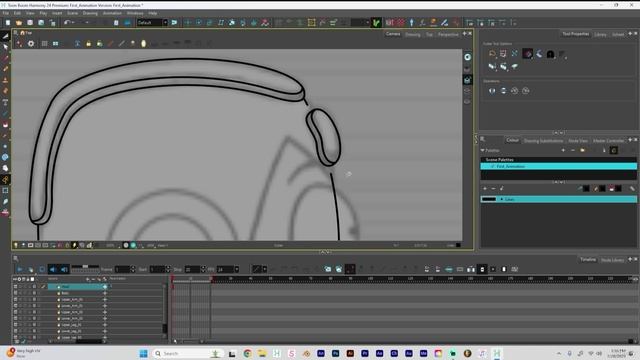Screen dimensions: 640x360
Task: Open the Edit menu
Action: (17, 13)
